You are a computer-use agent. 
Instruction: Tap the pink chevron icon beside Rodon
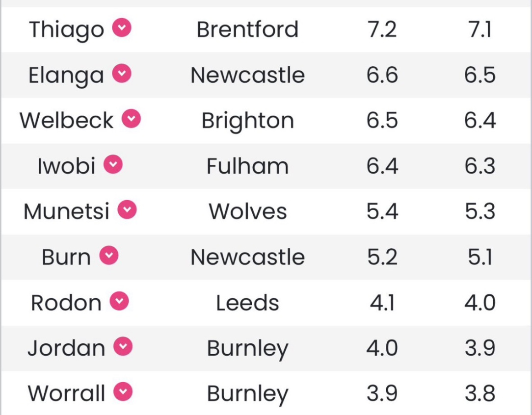[x=119, y=301]
